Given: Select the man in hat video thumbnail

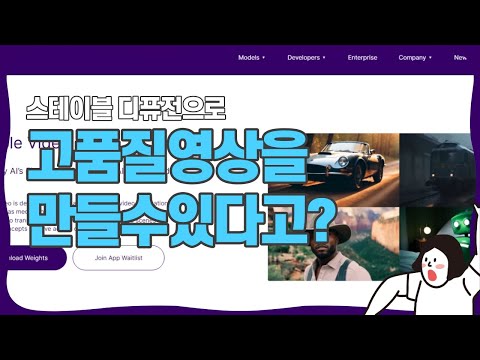Looking at the screenshot, I should click(x=333, y=244).
